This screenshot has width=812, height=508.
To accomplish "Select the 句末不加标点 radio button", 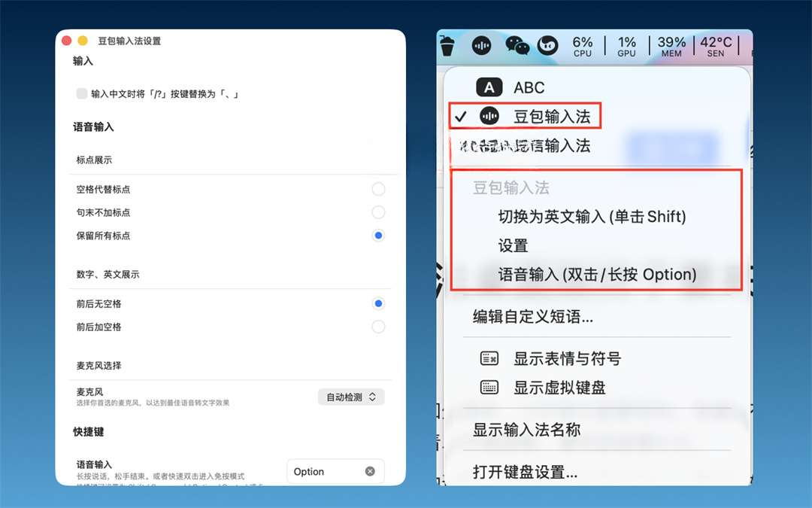I will pos(378,212).
